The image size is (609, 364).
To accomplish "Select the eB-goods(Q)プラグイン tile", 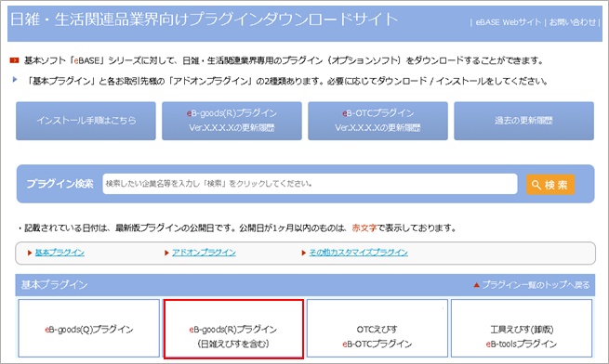I will pyautogui.click(x=89, y=328).
